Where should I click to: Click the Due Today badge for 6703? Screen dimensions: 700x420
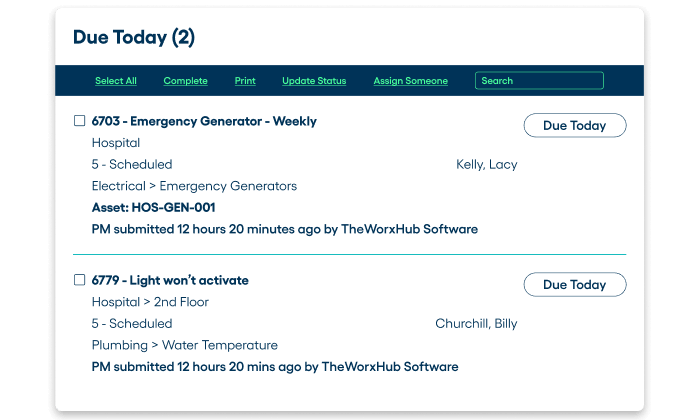[575, 125]
